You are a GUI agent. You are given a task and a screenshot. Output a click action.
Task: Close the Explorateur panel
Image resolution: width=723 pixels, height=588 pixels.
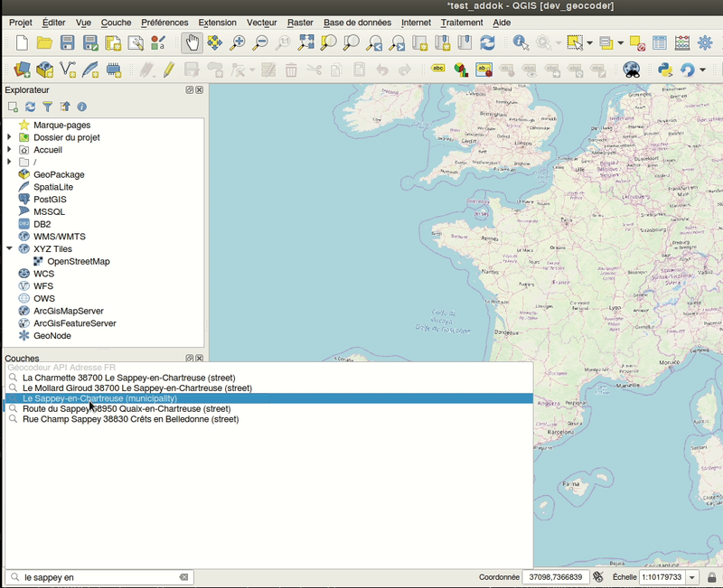199,89
